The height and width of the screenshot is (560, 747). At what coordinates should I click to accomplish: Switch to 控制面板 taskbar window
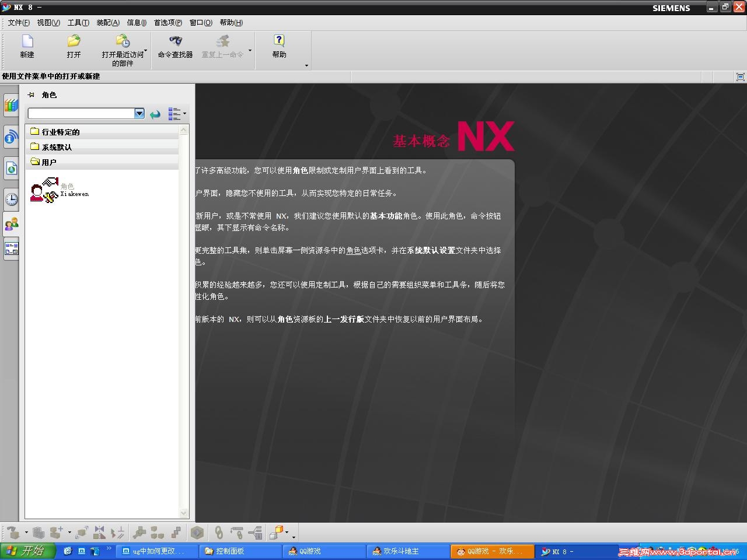240,551
